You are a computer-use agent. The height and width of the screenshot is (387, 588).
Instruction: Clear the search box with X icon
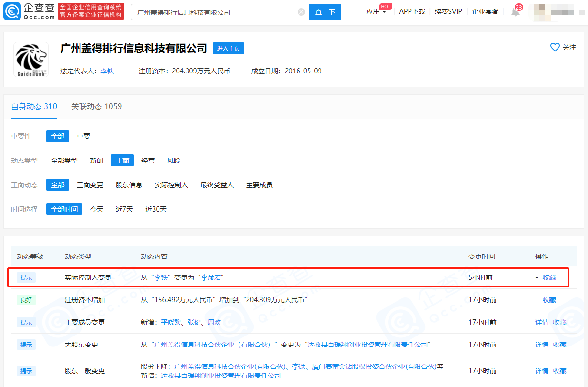[301, 12]
